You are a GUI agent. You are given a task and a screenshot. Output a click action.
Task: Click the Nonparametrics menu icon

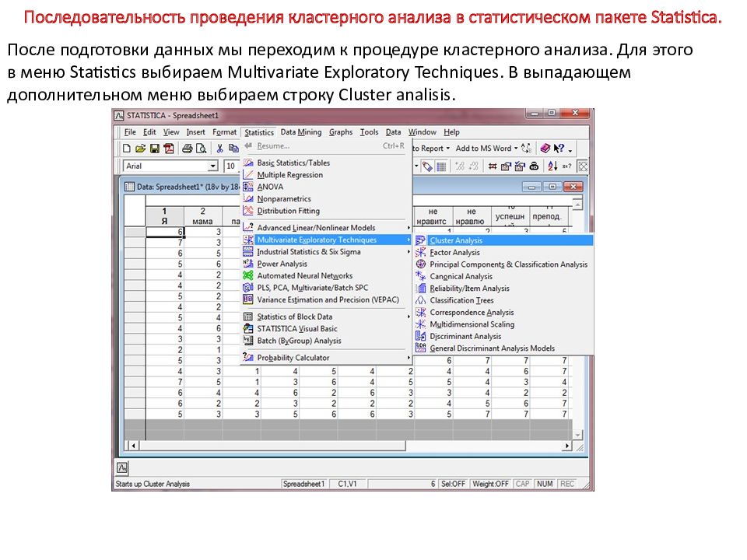(248, 198)
